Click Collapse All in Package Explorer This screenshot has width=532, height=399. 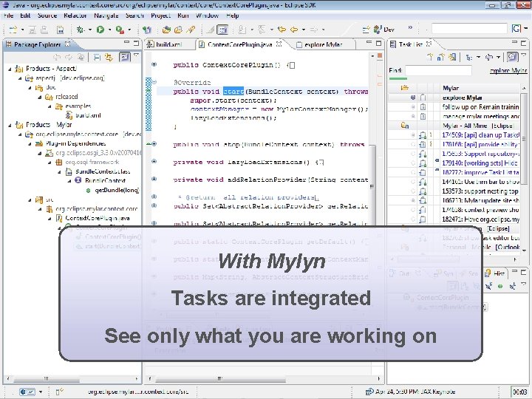pyautogui.click(x=97, y=58)
